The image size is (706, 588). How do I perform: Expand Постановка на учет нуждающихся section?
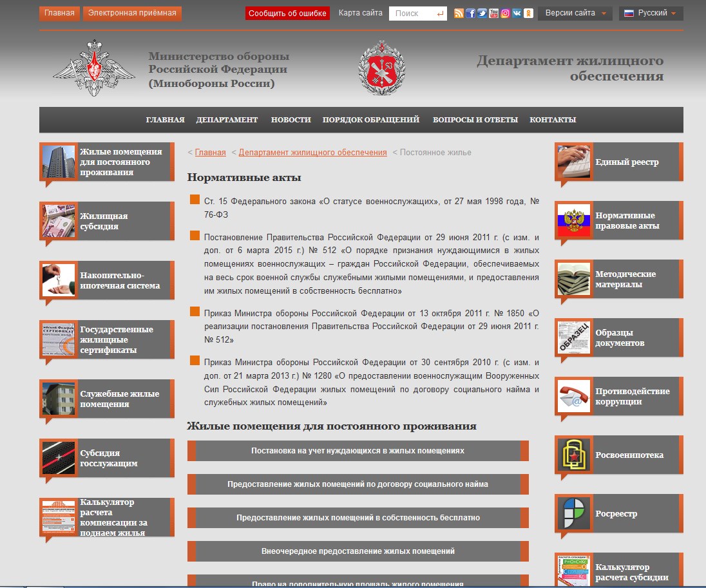358,451
